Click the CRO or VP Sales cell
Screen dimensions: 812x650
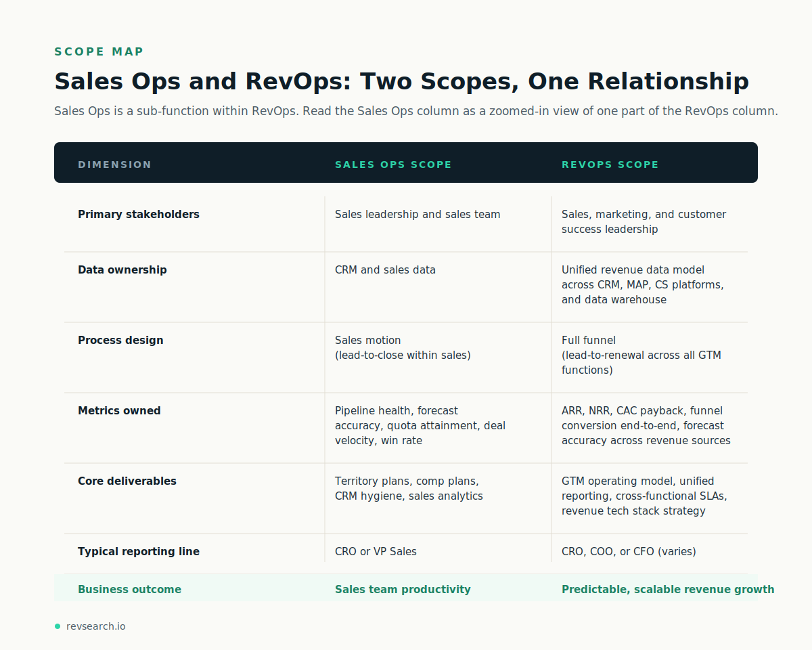pyautogui.click(x=376, y=551)
